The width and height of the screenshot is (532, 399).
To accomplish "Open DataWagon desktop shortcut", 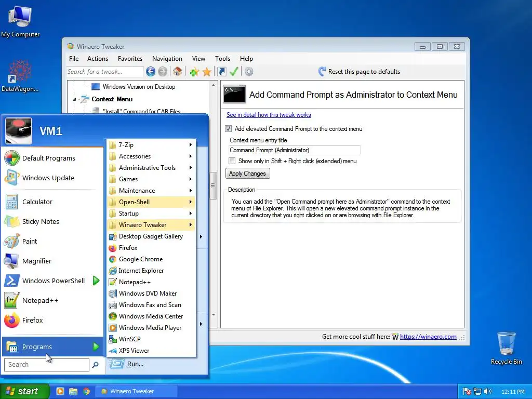I will (20, 76).
